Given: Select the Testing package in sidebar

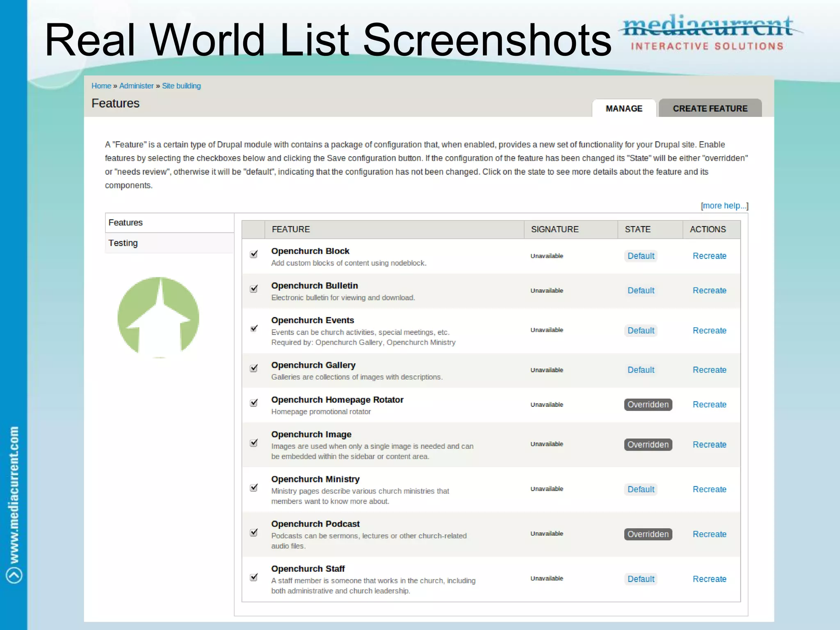Looking at the screenshot, I should point(169,243).
